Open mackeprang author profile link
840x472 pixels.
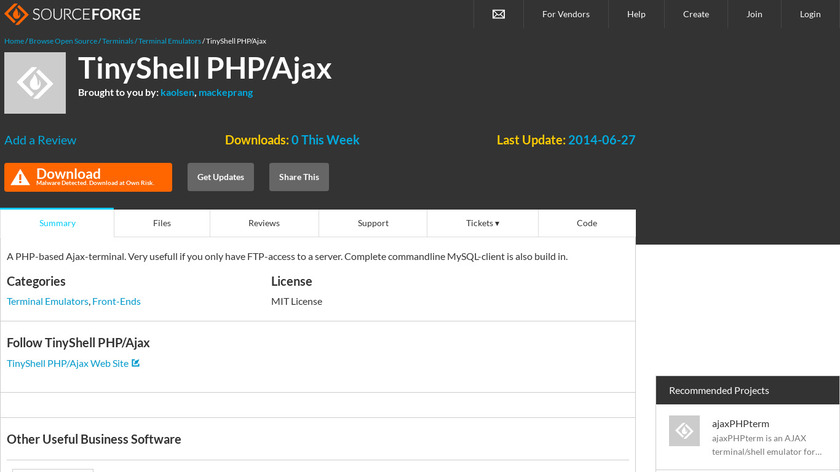226,92
